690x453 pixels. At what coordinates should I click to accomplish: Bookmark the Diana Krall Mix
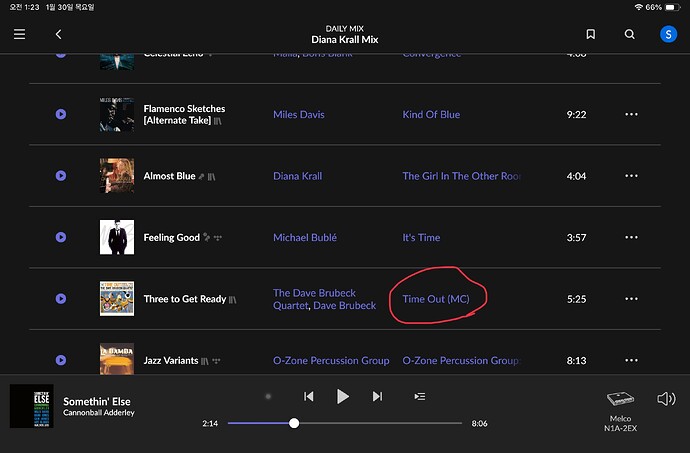coord(591,34)
